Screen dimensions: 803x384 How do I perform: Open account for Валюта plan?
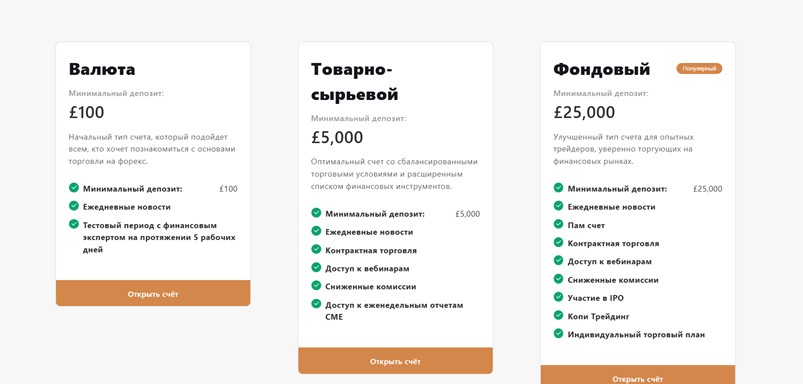tap(153, 293)
